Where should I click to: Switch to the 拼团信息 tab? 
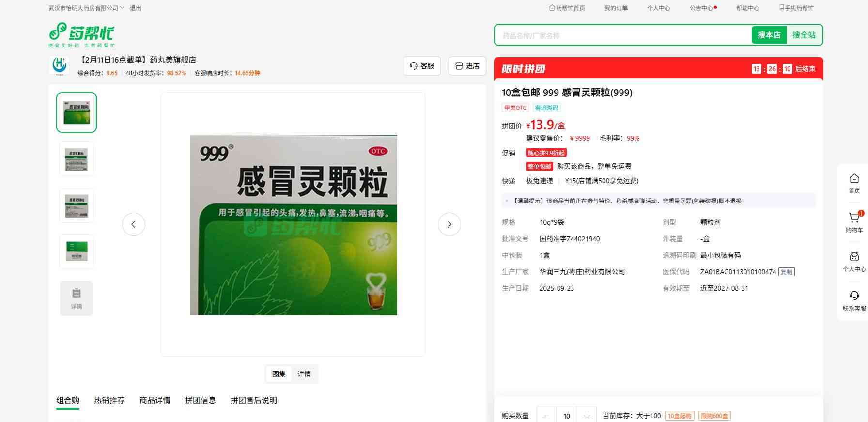tap(200, 400)
